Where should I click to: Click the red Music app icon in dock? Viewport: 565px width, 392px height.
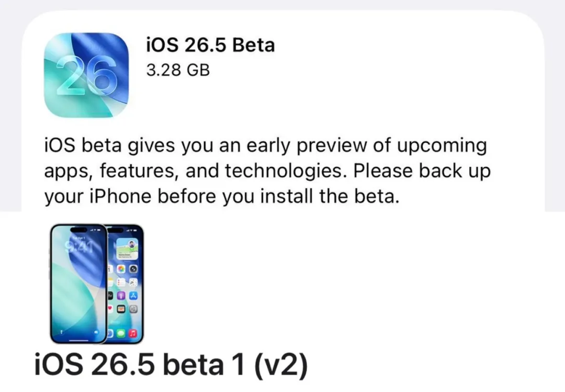[x=133, y=333]
